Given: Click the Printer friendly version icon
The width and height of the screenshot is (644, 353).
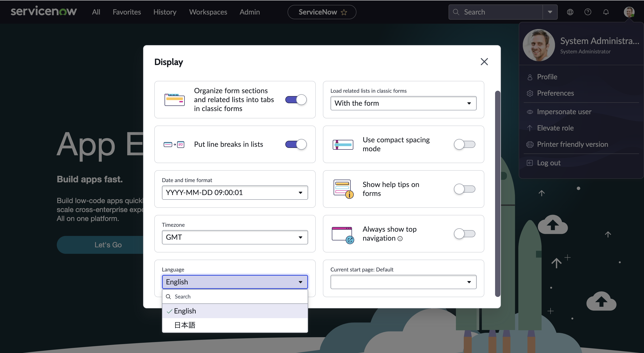Looking at the screenshot, I should (530, 144).
